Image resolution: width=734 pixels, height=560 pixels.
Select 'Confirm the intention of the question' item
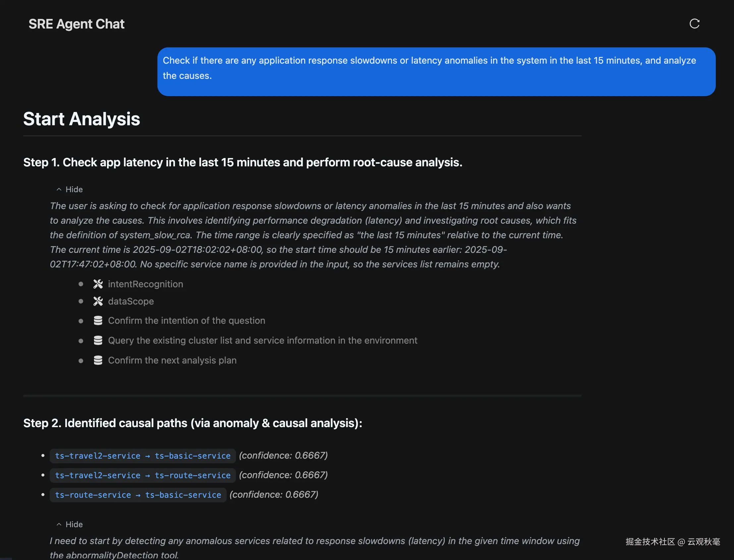pyautogui.click(x=186, y=321)
